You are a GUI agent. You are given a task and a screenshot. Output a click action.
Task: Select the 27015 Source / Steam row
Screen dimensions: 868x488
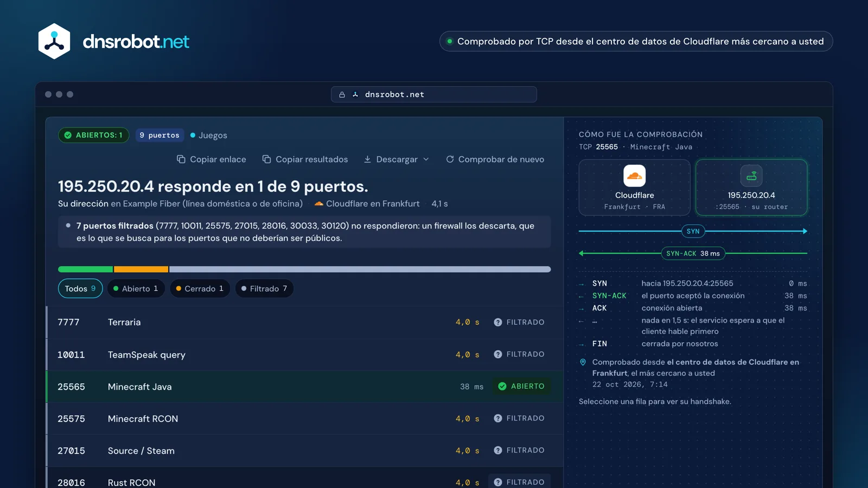click(x=304, y=450)
